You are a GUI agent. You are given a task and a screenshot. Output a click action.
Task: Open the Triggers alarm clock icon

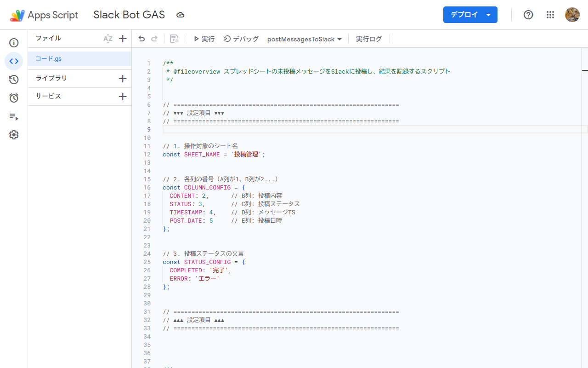(x=14, y=98)
